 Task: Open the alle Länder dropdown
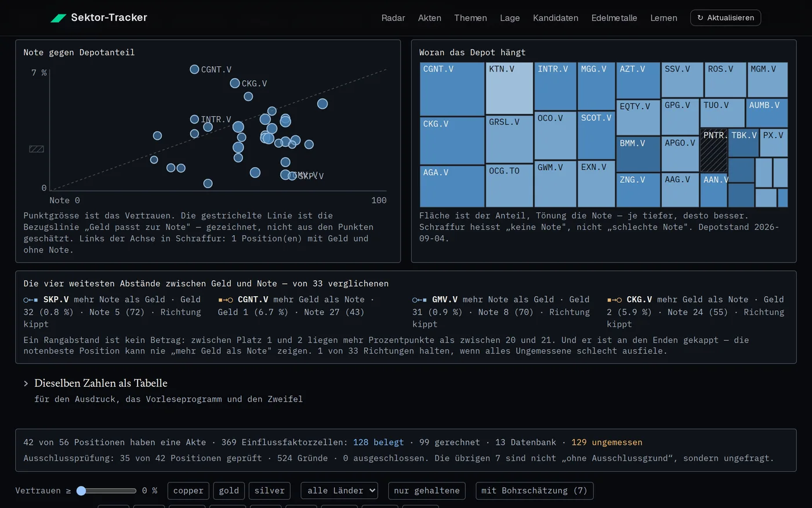pyautogui.click(x=339, y=491)
